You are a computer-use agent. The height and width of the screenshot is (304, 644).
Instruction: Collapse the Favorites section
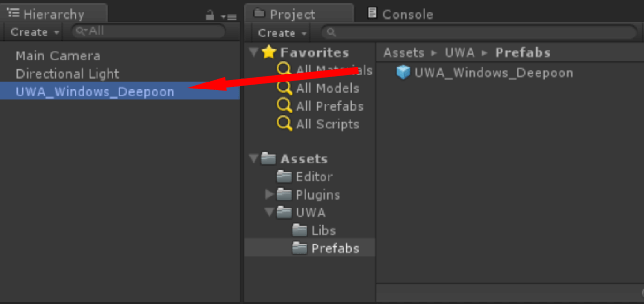254,52
